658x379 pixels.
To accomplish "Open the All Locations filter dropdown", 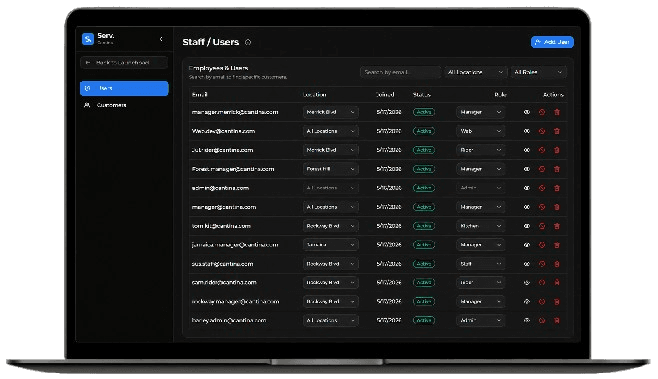I will (475, 72).
